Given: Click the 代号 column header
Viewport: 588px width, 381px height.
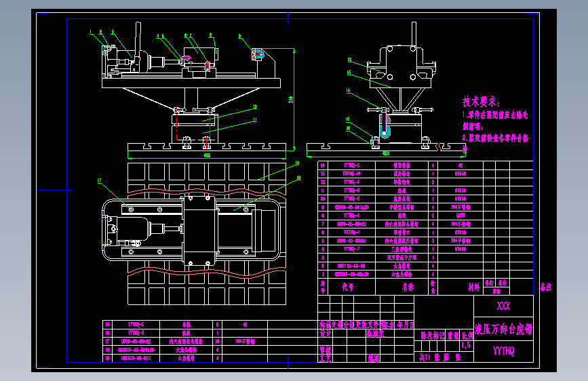Looking at the screenshot, I should point(347,287).
